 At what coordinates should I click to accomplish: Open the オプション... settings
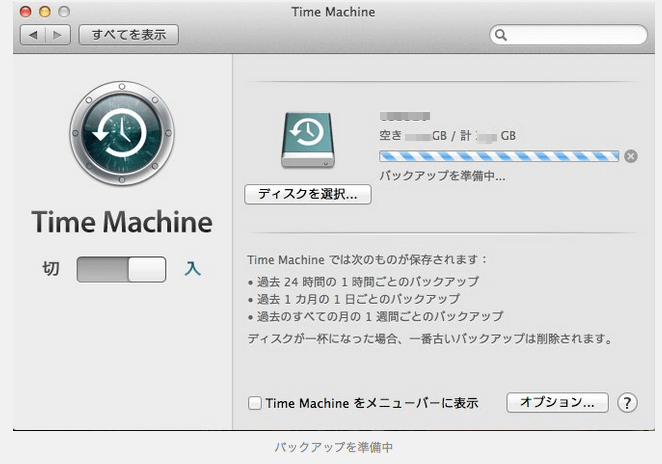point(557,402)
